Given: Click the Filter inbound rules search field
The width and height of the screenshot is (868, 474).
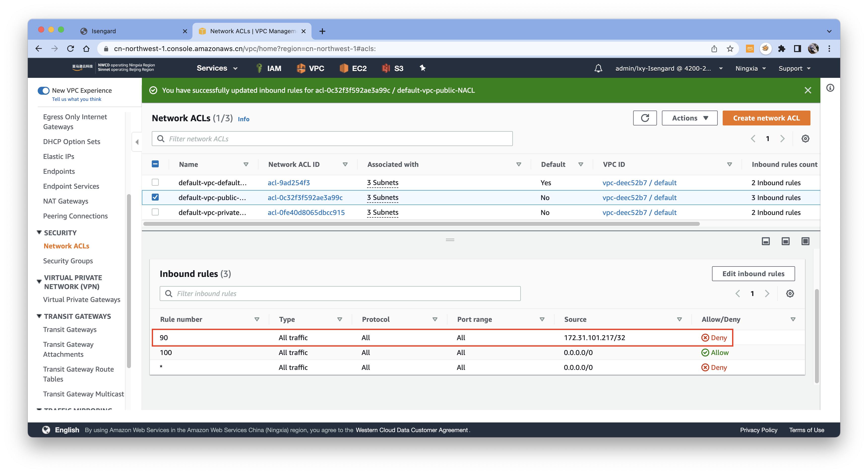Looking at the screenshot, I should pyautogui.click(x=340, y=294).
